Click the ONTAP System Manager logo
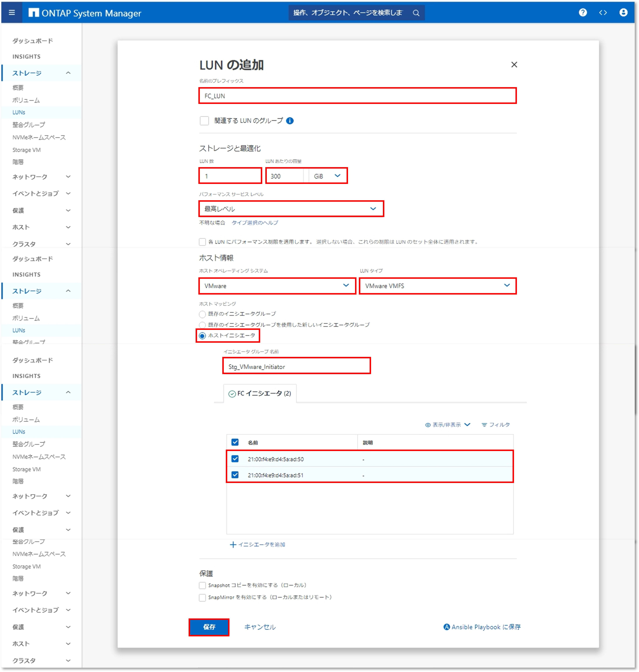Image resolution: width=639 pixels, height=672 pixels. tap(84, 13)
